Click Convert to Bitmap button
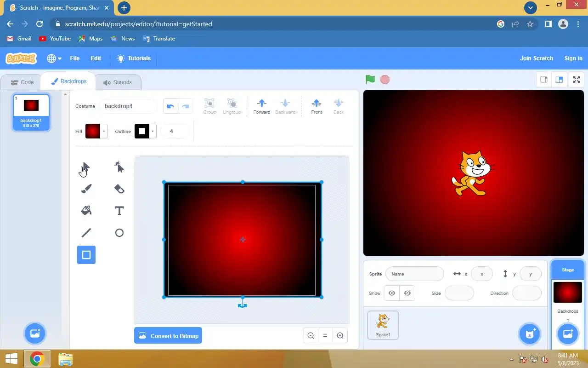 pos(168,336)
